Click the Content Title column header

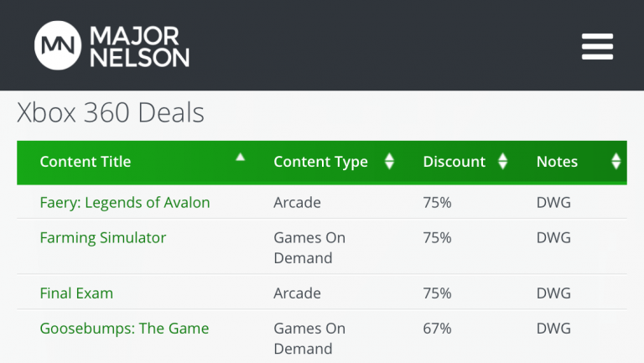(86, 162)
